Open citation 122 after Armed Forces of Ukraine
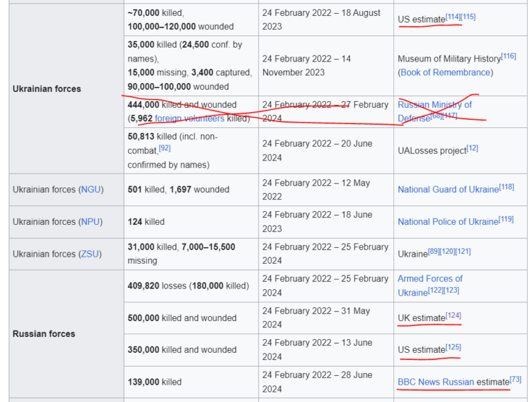This screenshot has height=402, width=532. (436, 290)
